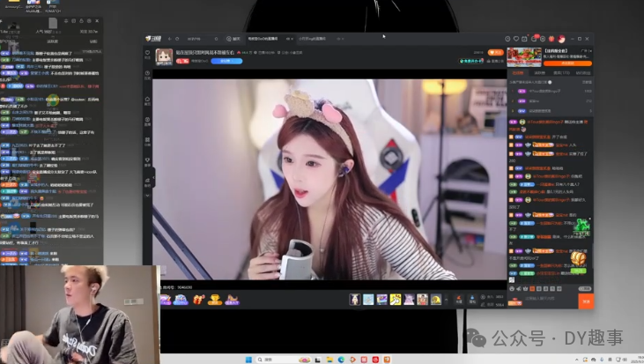The image size is (644, 364).
Task: Launch Microsoft Edge from the taskbar
Action: (341, 360)
